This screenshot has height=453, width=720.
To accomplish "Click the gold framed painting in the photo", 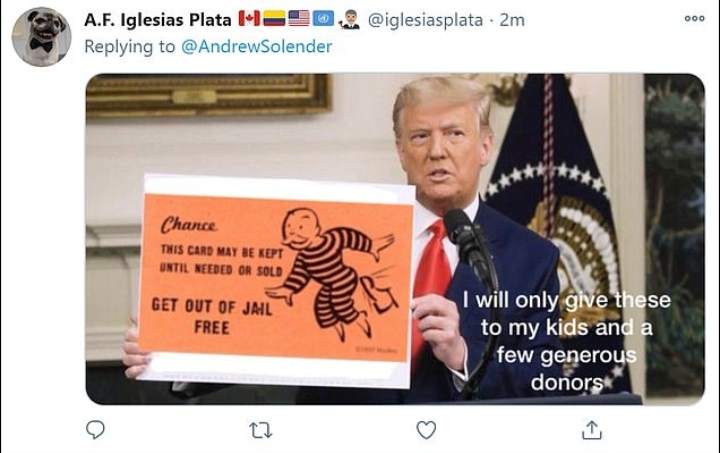I will [208, 94].
